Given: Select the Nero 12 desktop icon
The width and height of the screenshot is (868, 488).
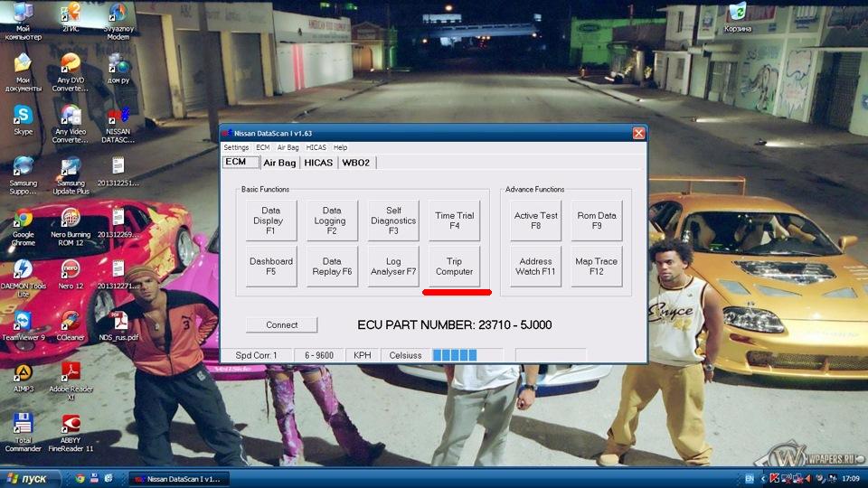Looking at the screenshot, I should coord(71,275).
